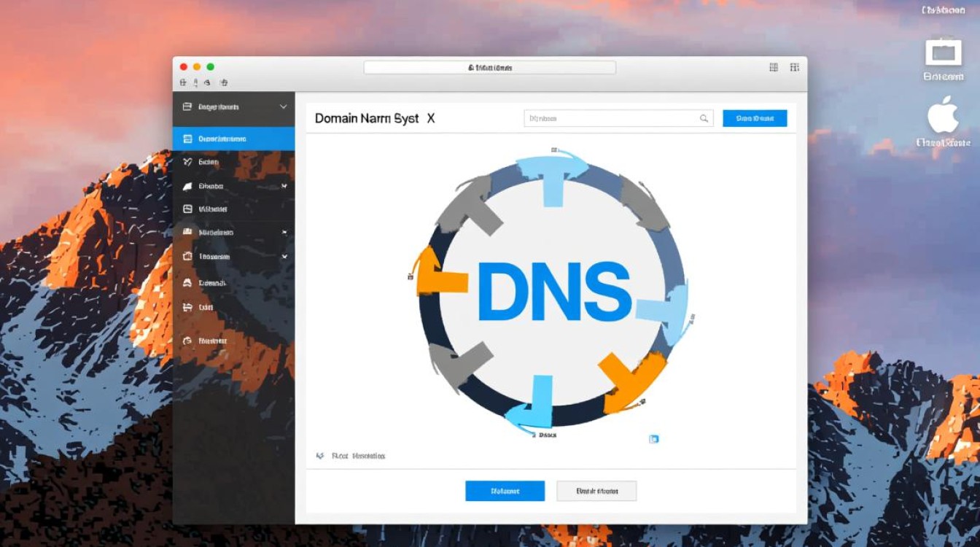The height and width of the screenshot is (547, 980).
Task: Click the briefcase icon item in the sidebar
Action: click(188, 256)
